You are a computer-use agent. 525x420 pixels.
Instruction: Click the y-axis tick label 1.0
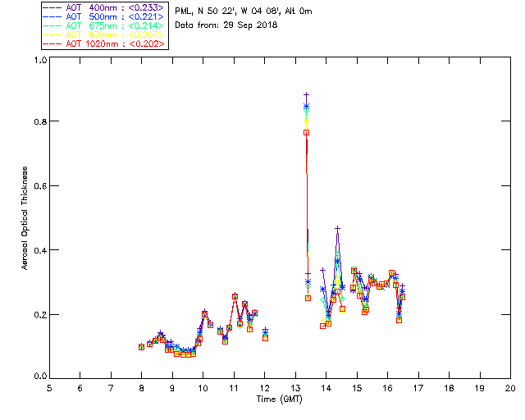click(x=40, y=60)
